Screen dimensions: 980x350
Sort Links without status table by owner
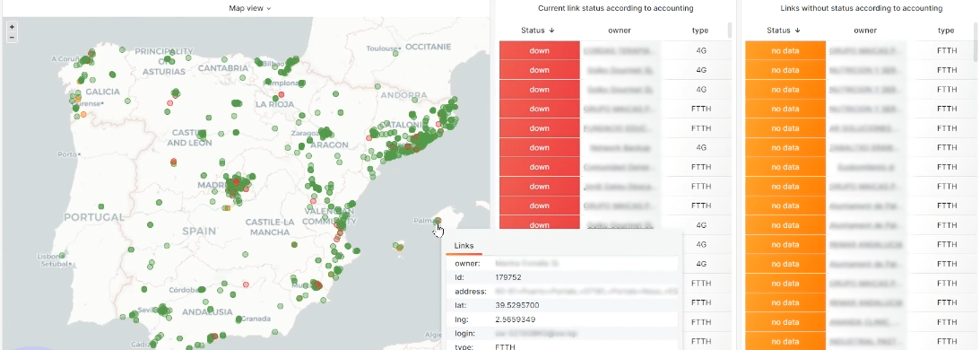tap(865, 30)
